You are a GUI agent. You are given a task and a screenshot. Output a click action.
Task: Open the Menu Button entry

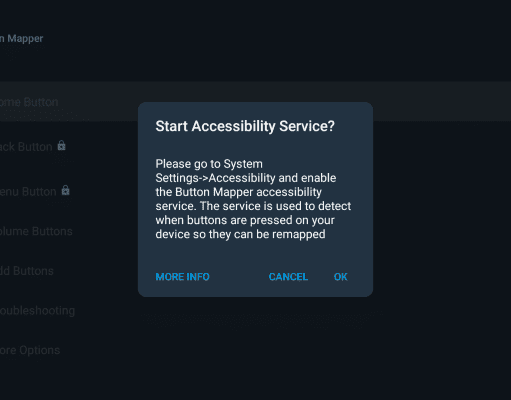click(x=28, y=192)
